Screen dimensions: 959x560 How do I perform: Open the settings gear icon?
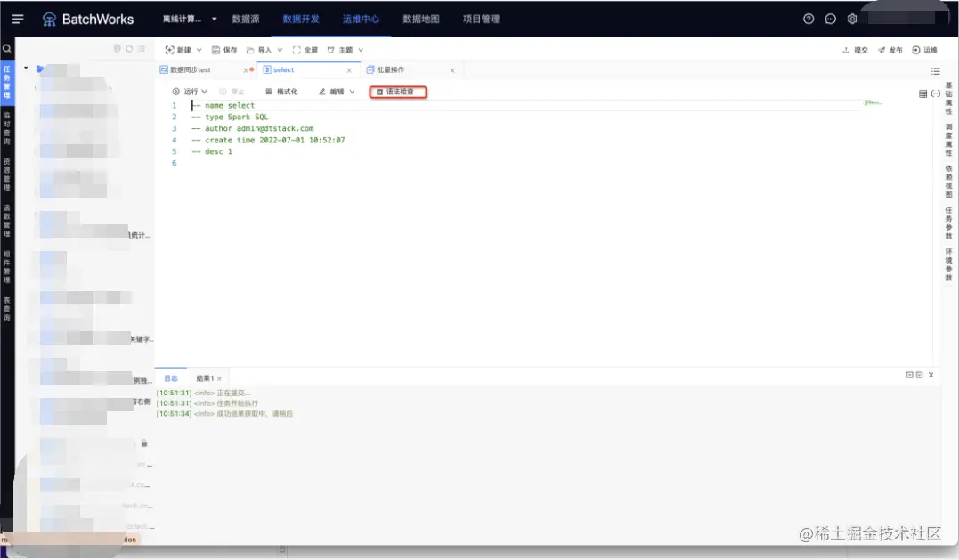coord(852,19)
